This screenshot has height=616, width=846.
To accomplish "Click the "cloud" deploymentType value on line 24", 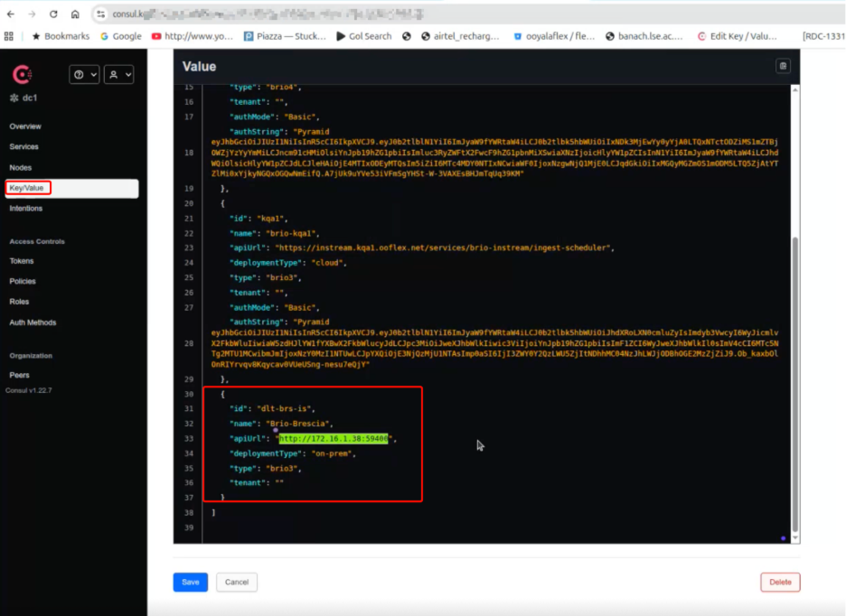I will pos(329,263).
